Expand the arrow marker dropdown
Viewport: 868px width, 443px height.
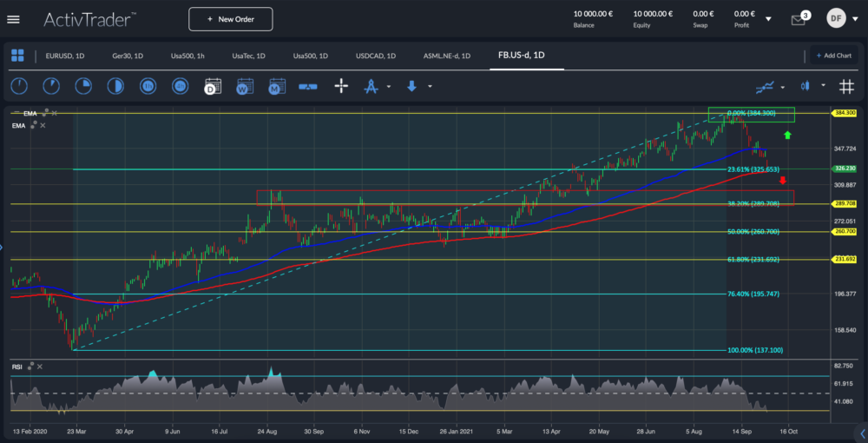coord(430,86)
